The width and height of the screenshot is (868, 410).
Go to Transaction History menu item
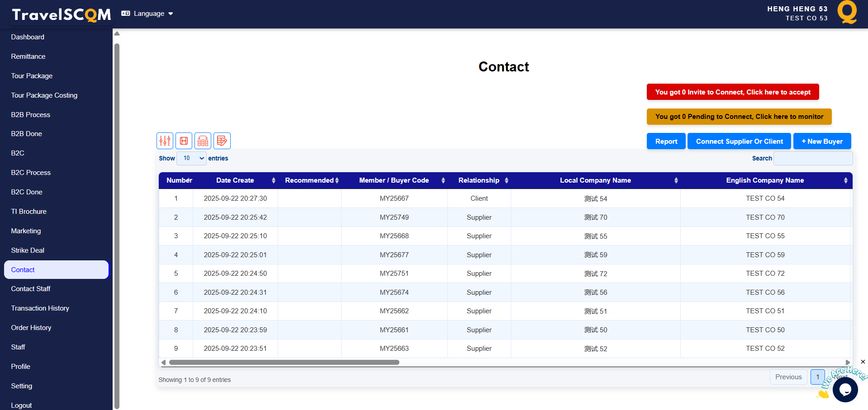(40, 308)
